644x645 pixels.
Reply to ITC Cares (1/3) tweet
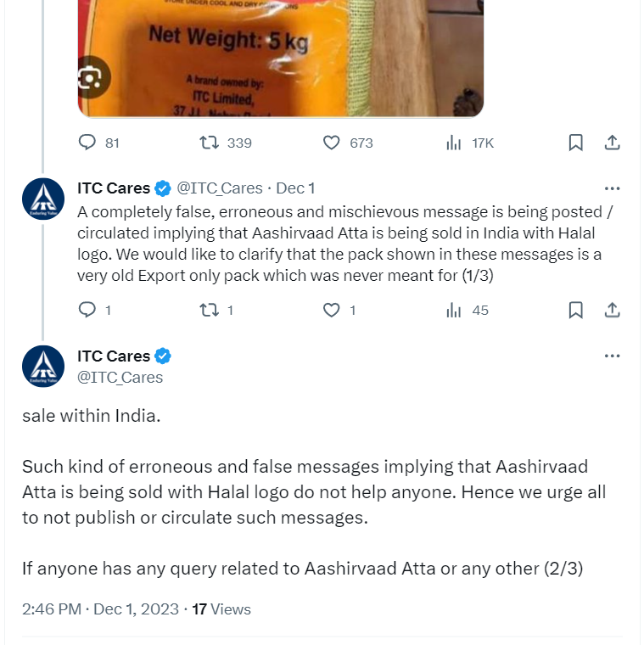point(87,311)
